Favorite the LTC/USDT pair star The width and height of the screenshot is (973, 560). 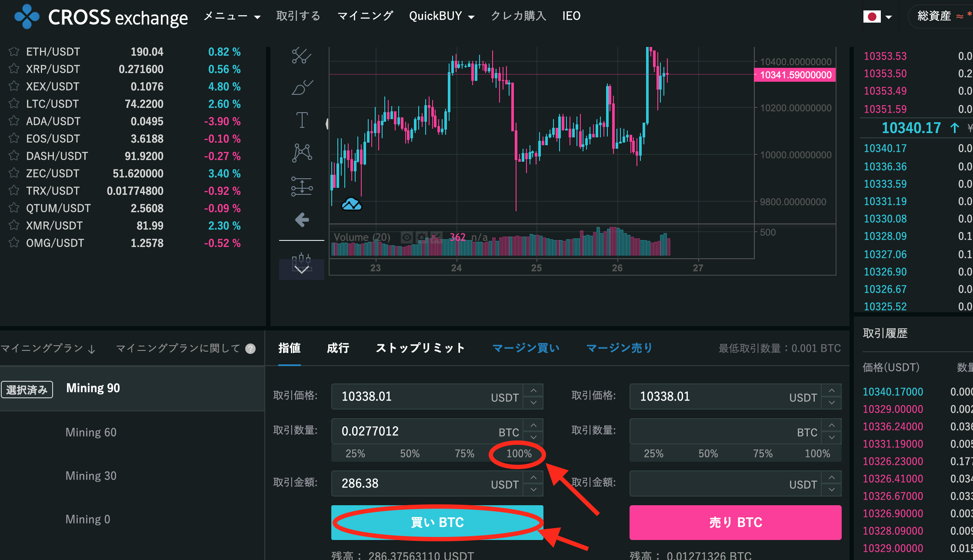tap(14, 103)
